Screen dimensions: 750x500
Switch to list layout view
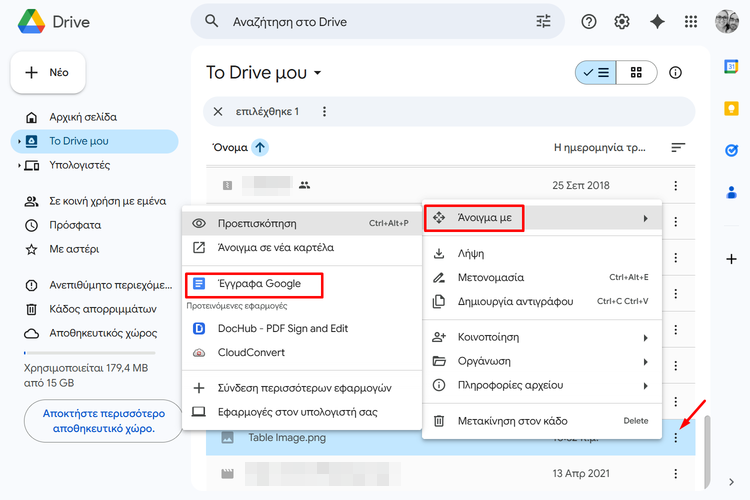[x=596, y=73]
